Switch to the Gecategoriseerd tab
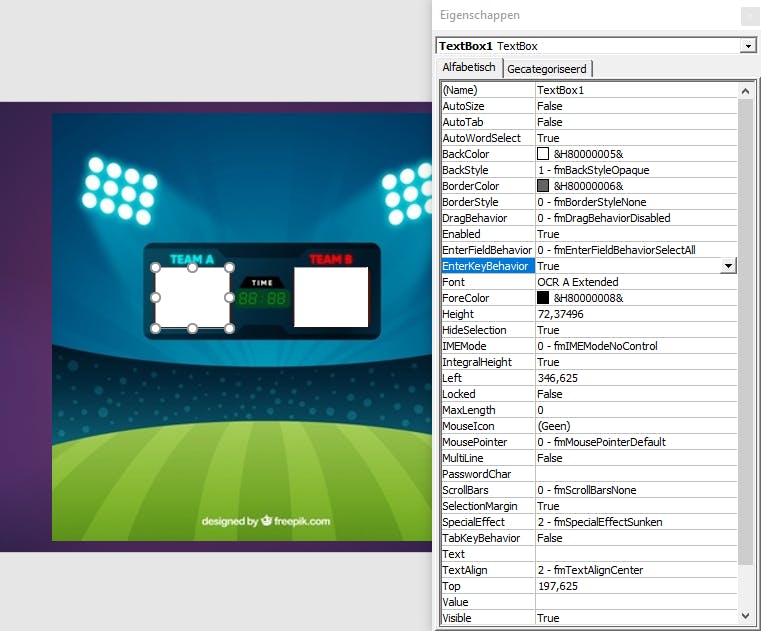The image size is (761, 631). tap(546, 69)
